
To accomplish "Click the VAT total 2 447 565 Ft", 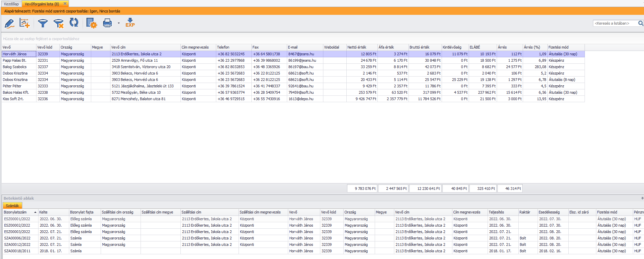I will [x=393, y=189].
